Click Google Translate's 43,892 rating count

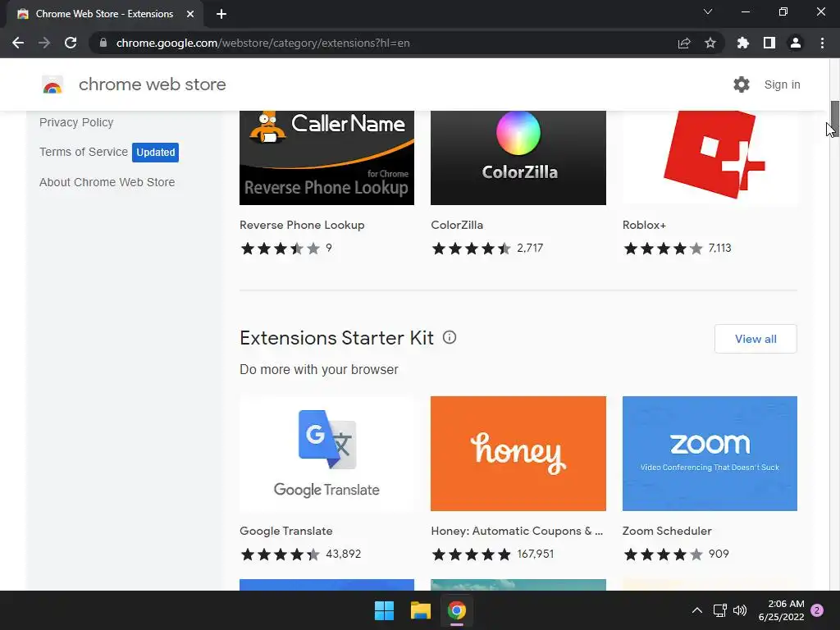(x=344, y=554)
